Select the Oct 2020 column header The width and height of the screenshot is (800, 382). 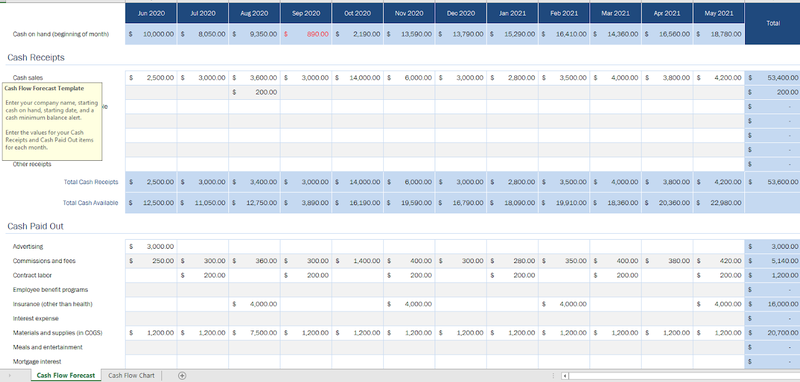(357, 14)
